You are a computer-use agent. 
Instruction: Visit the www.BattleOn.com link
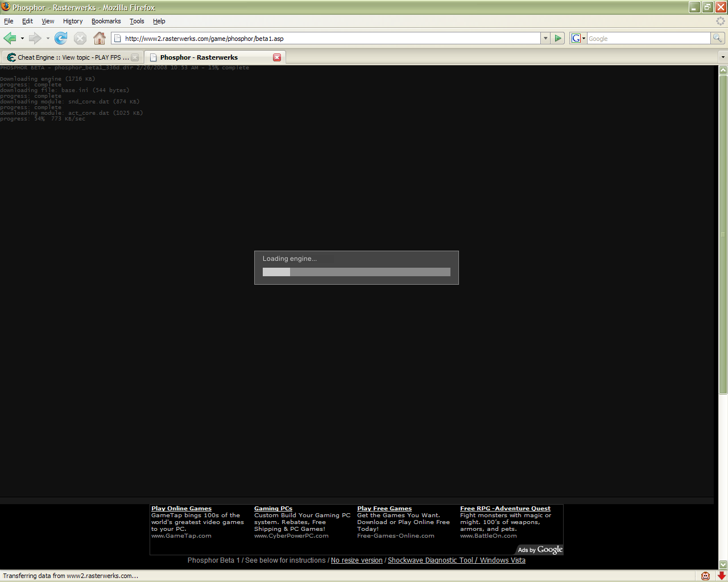pyautogui.click(x=489, y=536)
